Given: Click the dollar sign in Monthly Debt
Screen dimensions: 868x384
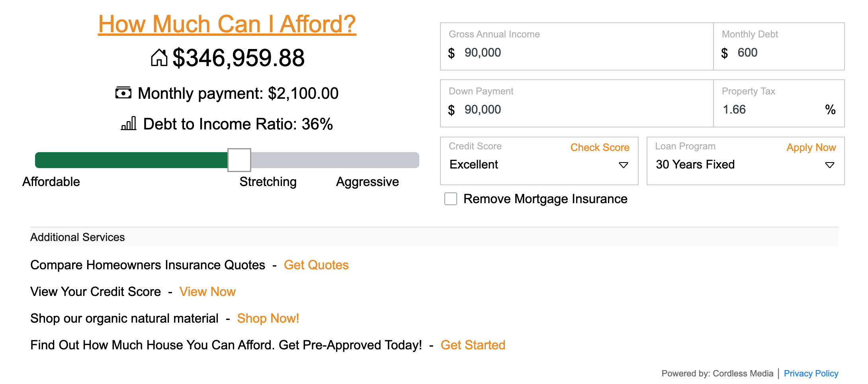Looking at the screenshot, I should coord(724,53).
